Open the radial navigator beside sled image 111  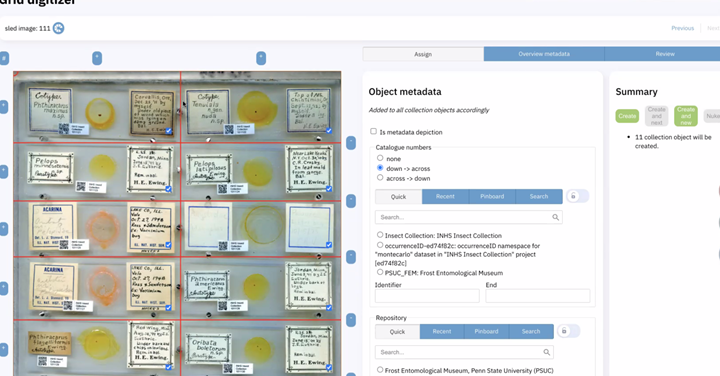58,28
